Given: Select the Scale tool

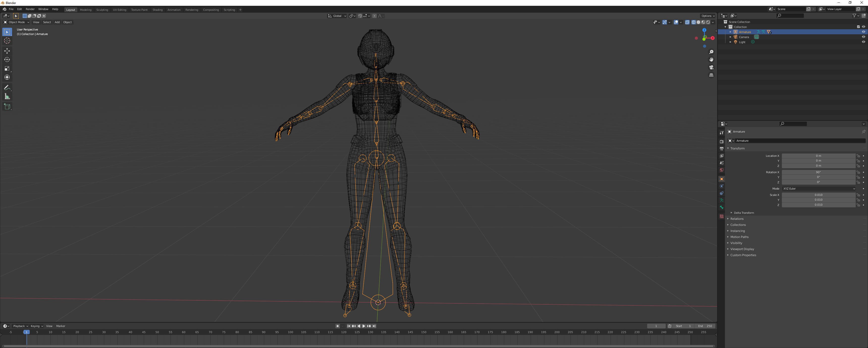Looking at the screenshot, I should click(x=7, y=68).
